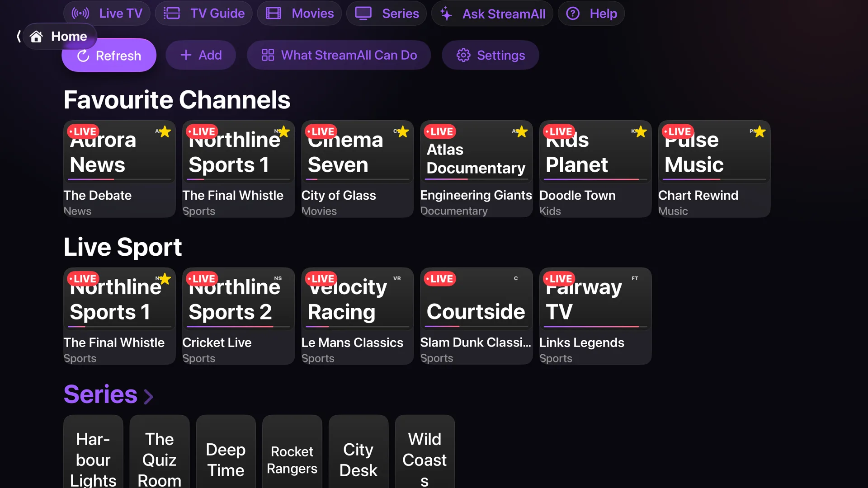Switch to the Series tab
Viewport: 868px width, 488px height.
387,14
